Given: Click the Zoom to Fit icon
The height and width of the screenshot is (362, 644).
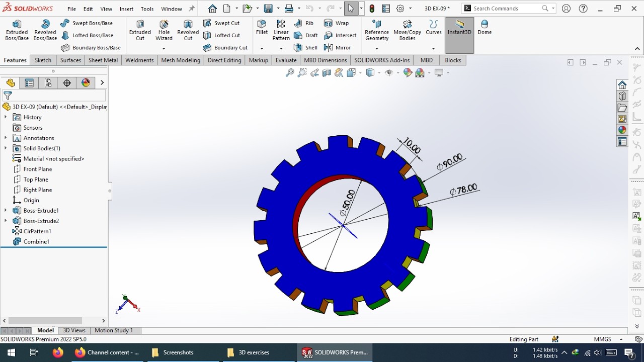Looking at the screenshot, I should [290, 73].
